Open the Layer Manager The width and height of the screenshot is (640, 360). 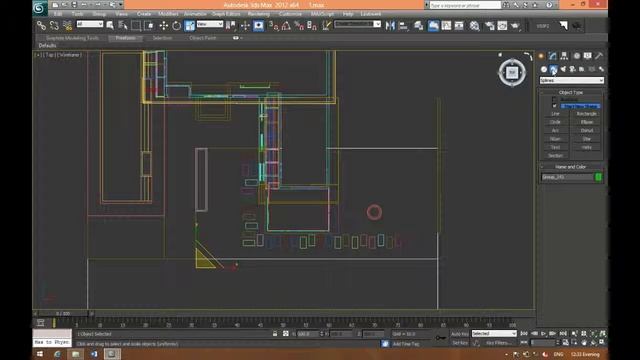(x=418, y=25)
